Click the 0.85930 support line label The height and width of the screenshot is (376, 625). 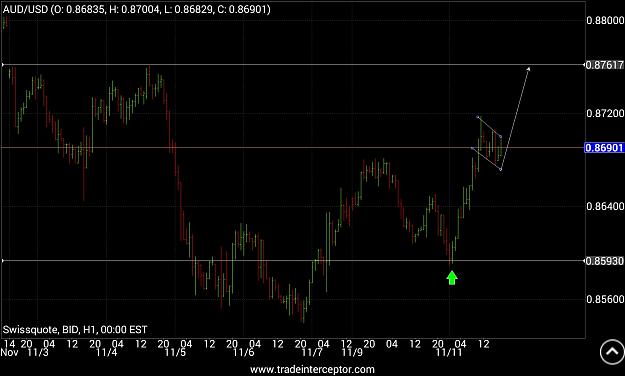click(605, 261)
